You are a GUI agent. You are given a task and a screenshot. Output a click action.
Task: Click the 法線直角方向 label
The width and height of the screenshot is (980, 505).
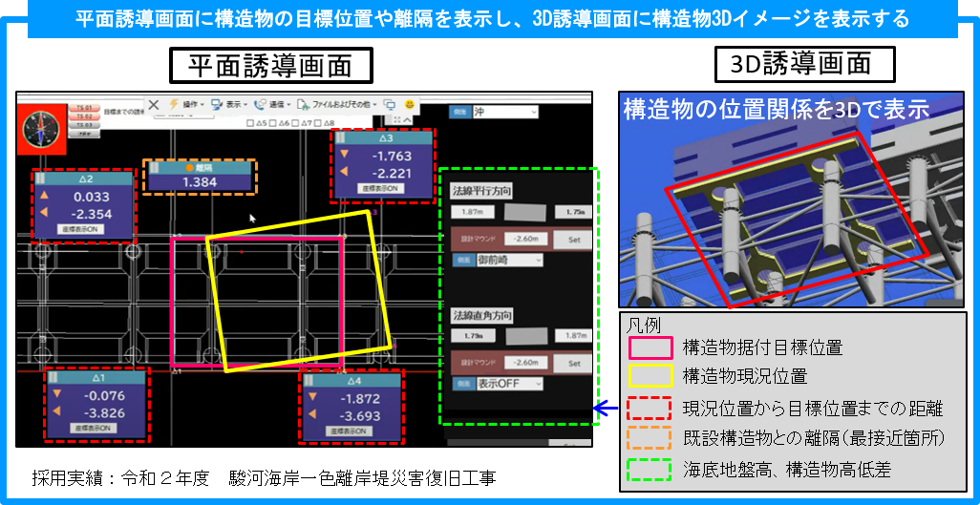coord(481,316)
